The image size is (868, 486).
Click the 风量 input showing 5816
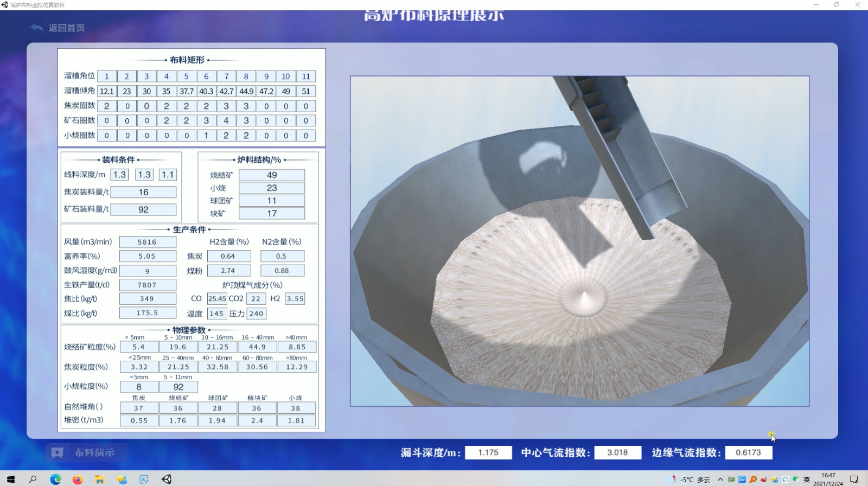(147, 242)
